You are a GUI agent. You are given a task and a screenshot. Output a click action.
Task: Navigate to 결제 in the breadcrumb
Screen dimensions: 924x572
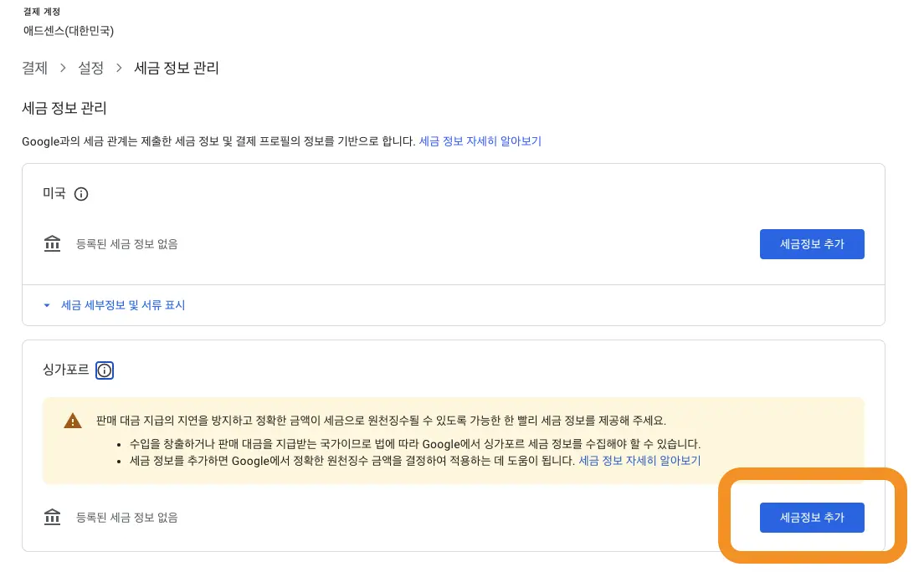tap(34, 68)
